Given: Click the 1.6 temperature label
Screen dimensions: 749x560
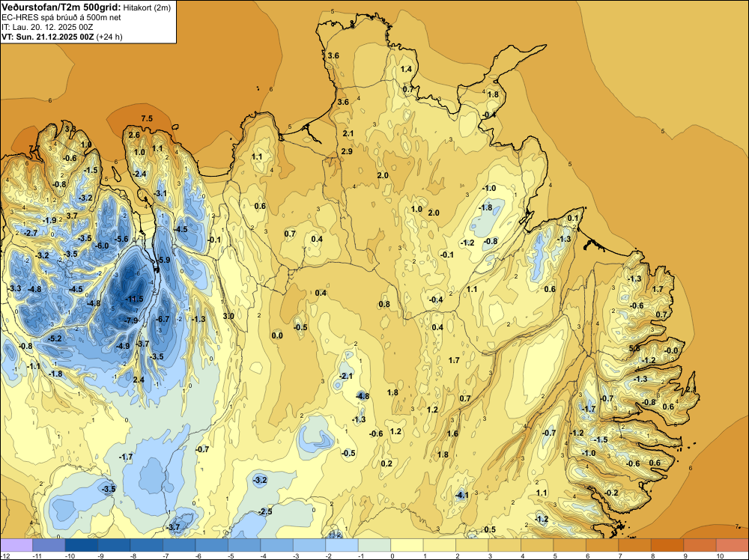Looking at the screenshot, I should tap(452, 433).
